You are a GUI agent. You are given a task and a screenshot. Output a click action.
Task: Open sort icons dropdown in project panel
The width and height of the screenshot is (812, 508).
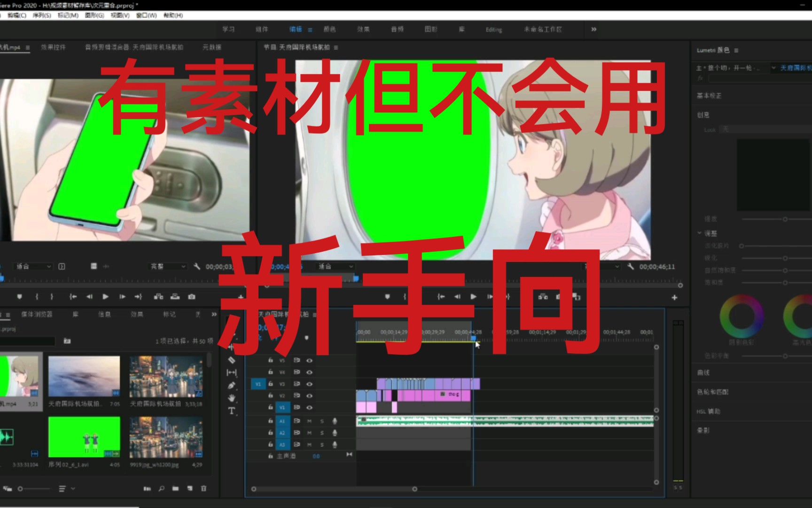[x=66, y=489]
